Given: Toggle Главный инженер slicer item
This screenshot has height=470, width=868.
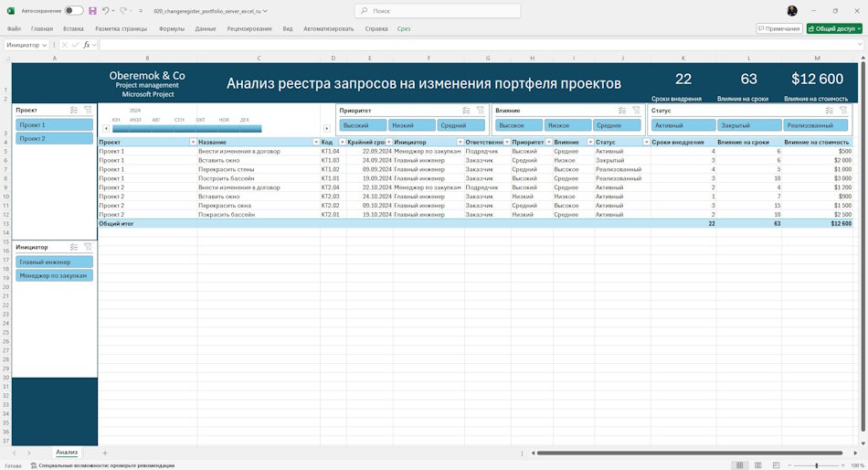Looking at the screenshot, I should coord(54,262).
